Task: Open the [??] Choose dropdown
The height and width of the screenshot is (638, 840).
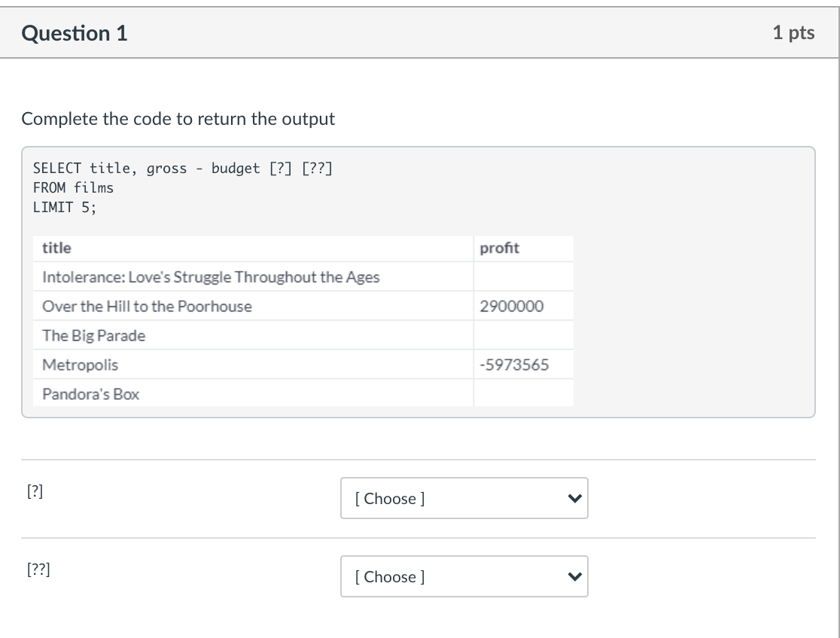Action: (464, 576)
